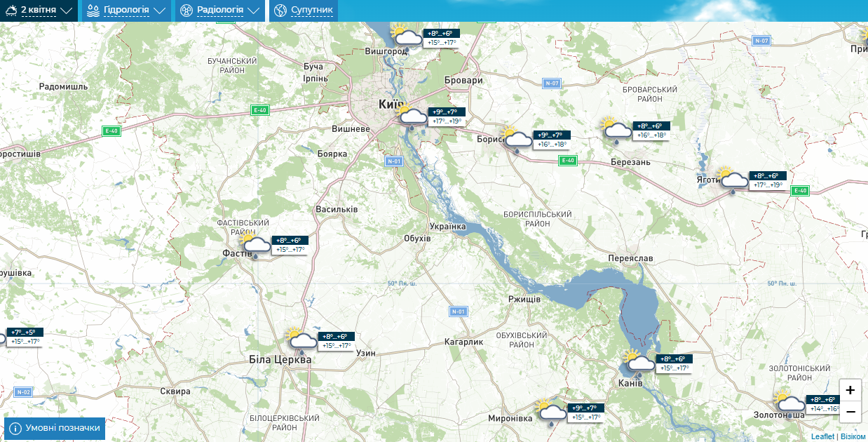The height and width of the screenshot is (442, 868).
Task: Click the temperature label near Berezan
Action: (651, 130)
